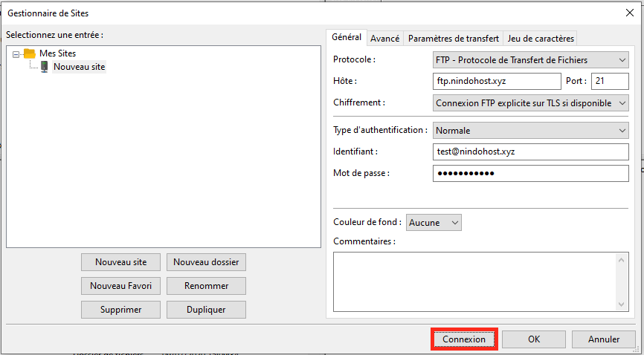Image resolution: width=644 pixels, height=355 pixels.
Task: Switch to the Général tab
Action: tap(347, 37)
